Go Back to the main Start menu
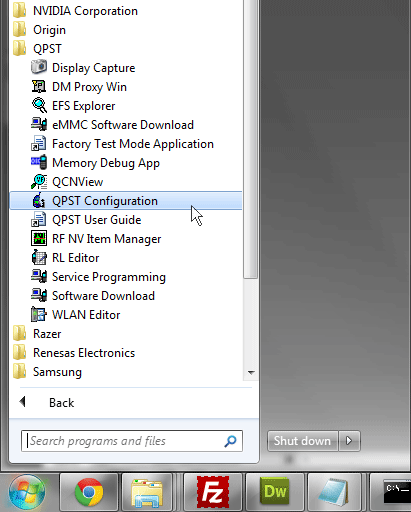This screenshot has height=512, width=411. (x=61, y=403)
